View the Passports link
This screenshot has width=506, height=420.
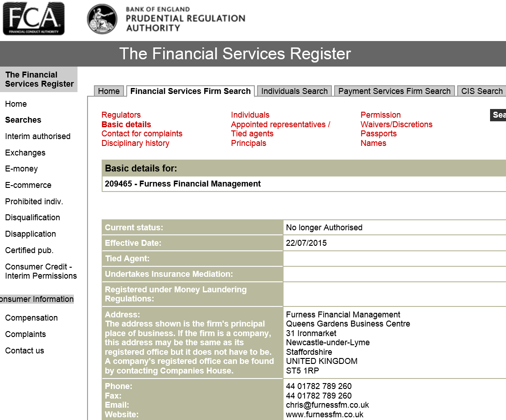pyautogui.click(x=378, y=134)
